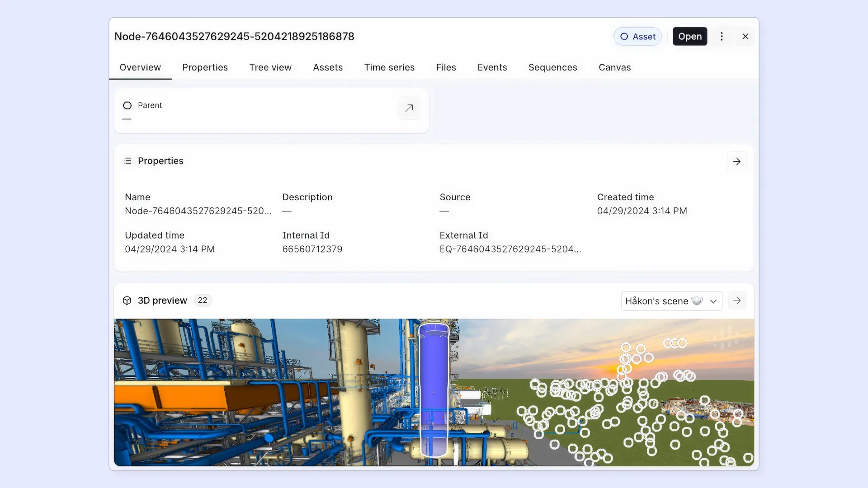868x488 pixels.
Task: Click the 3D preview cube icon
Action: pos(127,300)
